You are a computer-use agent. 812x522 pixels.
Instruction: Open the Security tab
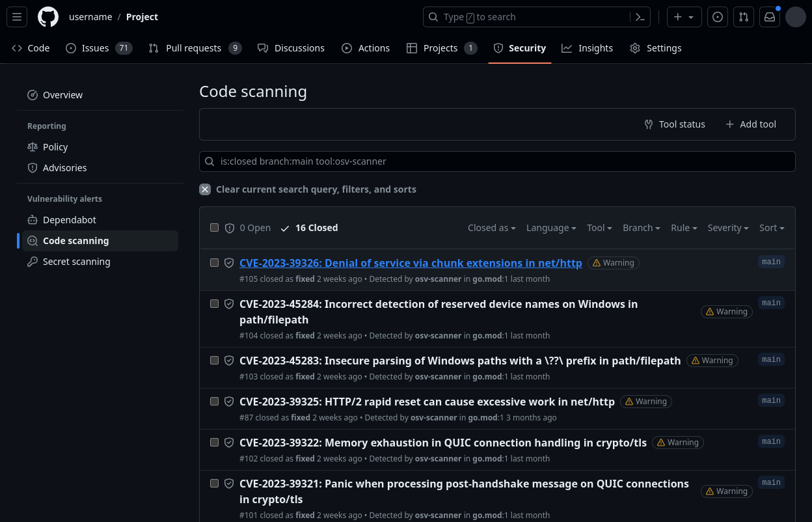tap(520, 48)
